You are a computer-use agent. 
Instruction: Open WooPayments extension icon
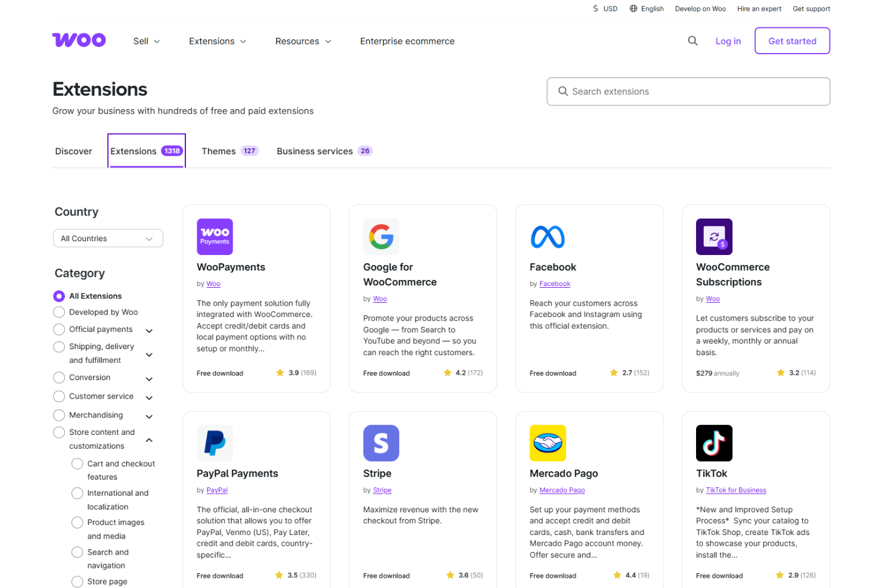(215, 237)
